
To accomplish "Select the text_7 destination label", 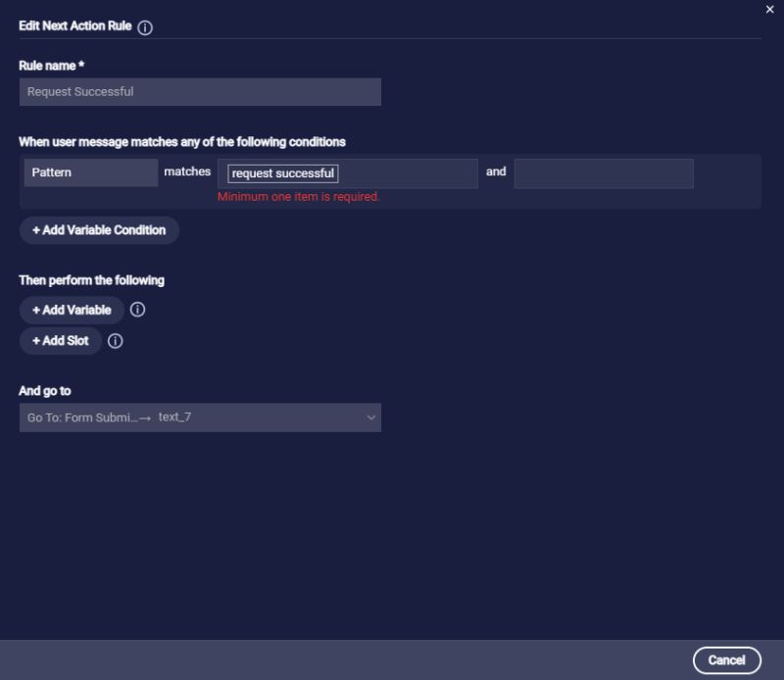I will click(173, 416).
